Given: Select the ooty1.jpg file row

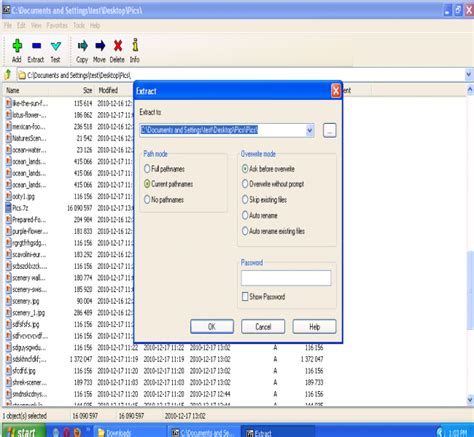Looking at the screenshot, I should click(69, 196).
